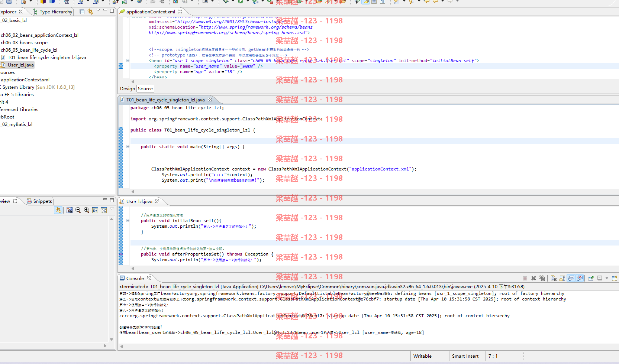Screen dimensions: 619x364
Task: Select EE 5 Libraries node
Action: (17, 95)
